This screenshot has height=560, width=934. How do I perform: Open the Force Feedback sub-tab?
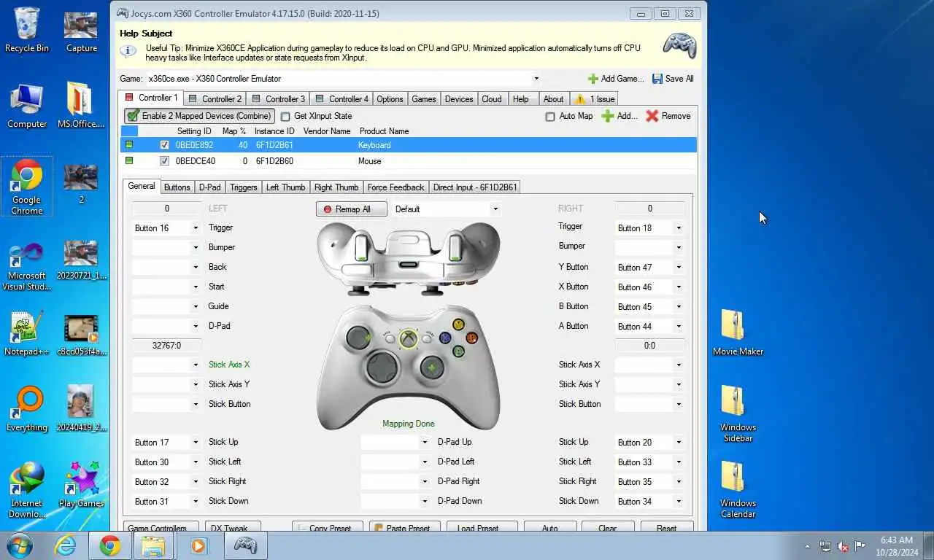pyautogui.click(x=395, y=187)
